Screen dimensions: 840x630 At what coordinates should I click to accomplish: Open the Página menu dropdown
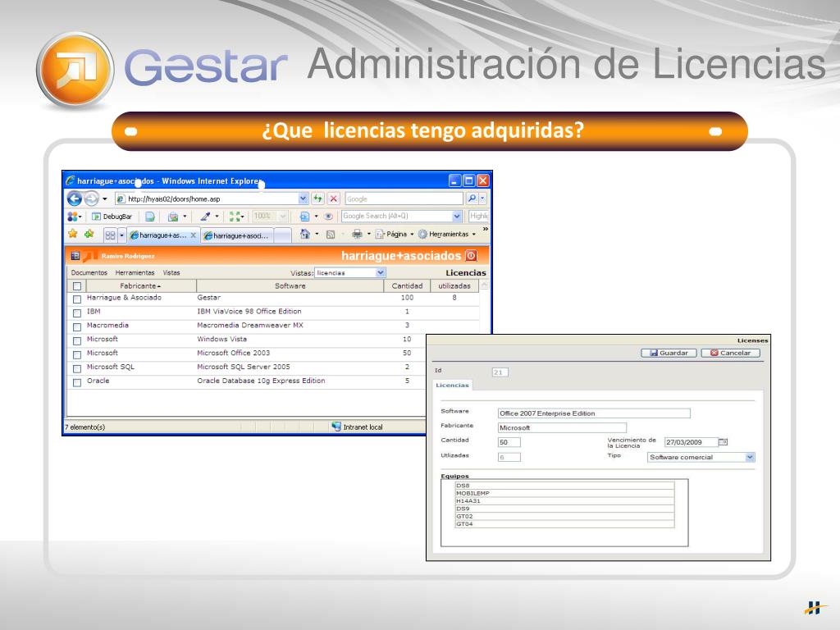[396, 234]
